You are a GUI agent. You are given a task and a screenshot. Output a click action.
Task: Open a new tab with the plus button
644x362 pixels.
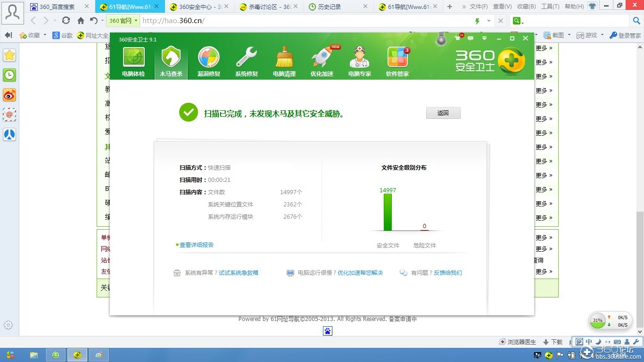click(450, 7)
